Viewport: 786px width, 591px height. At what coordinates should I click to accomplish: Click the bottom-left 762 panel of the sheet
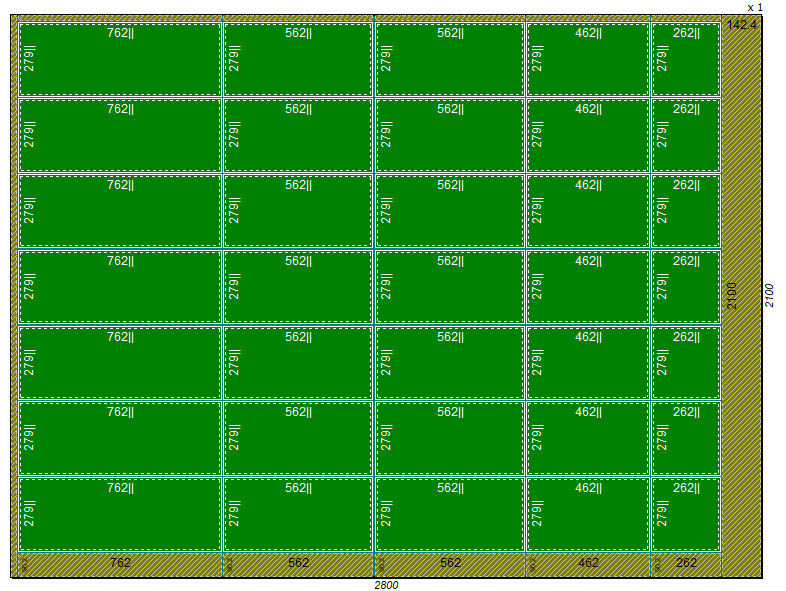coord(119,515)
